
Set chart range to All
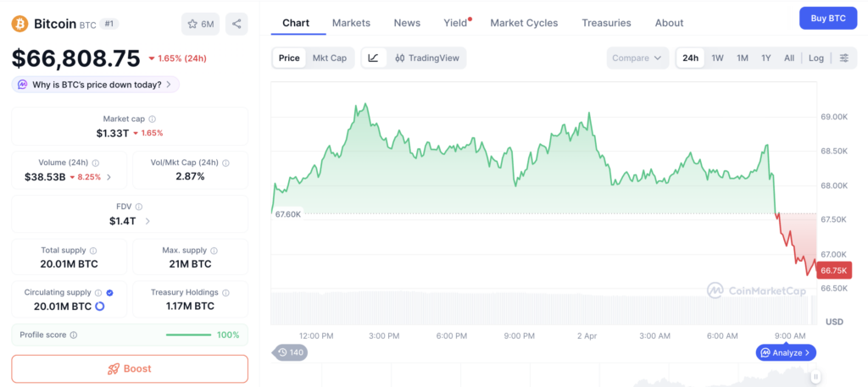tap(789, 58)
